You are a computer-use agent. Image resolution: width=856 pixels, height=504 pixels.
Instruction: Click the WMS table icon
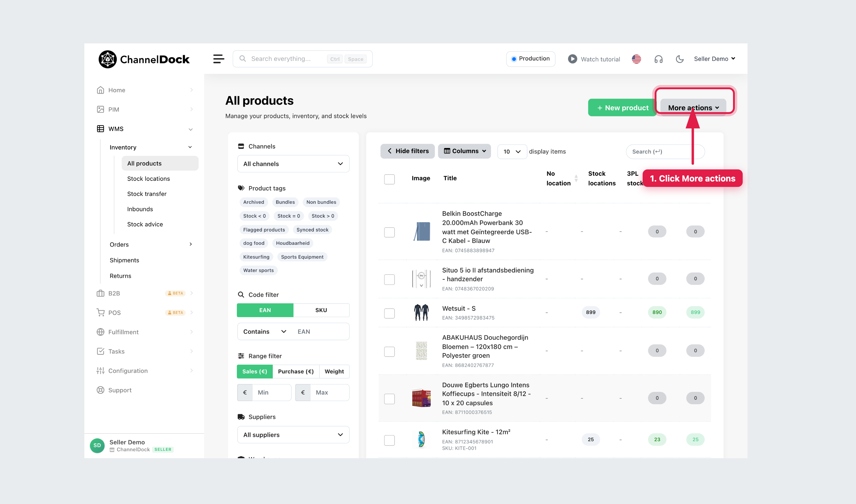(101, 129)
